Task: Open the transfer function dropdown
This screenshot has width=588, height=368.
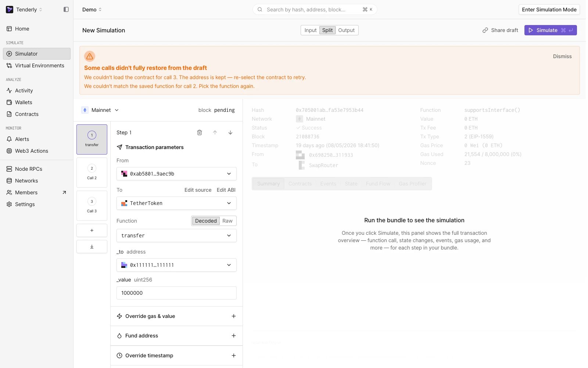Action: point(176,236)
